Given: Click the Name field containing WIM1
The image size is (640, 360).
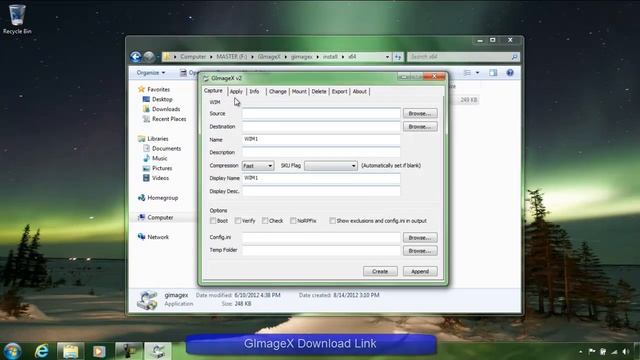Looking at the screenshot, I should [x=321, y=140].
